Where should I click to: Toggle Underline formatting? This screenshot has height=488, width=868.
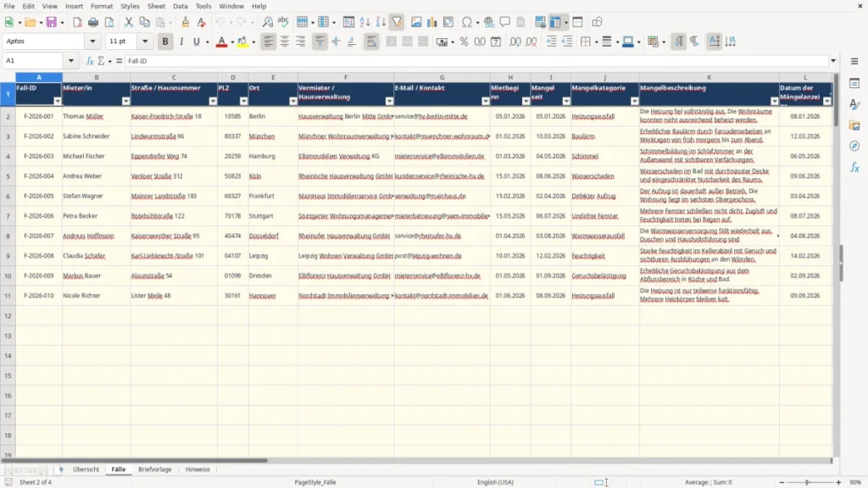point(197,42)
